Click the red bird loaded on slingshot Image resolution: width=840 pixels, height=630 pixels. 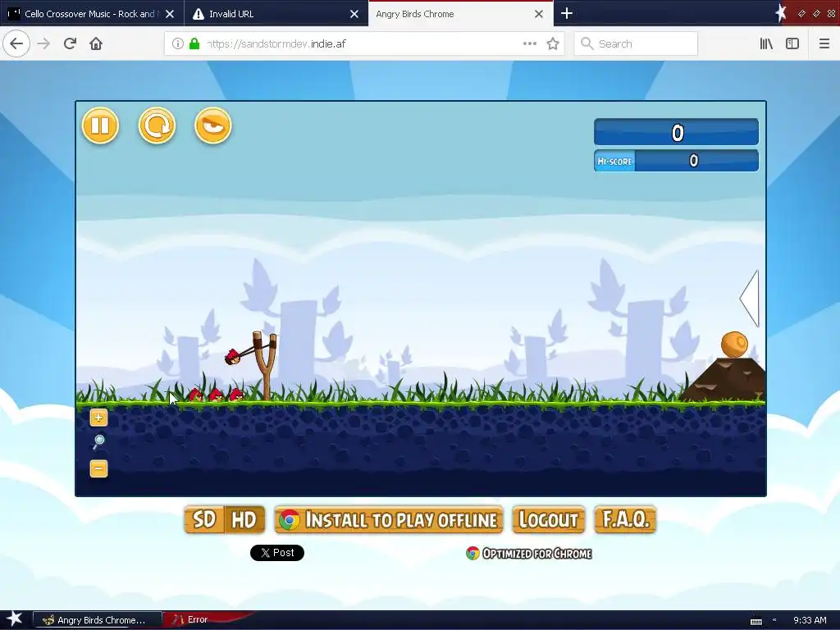pyautogui.click(x=232, y=356)
